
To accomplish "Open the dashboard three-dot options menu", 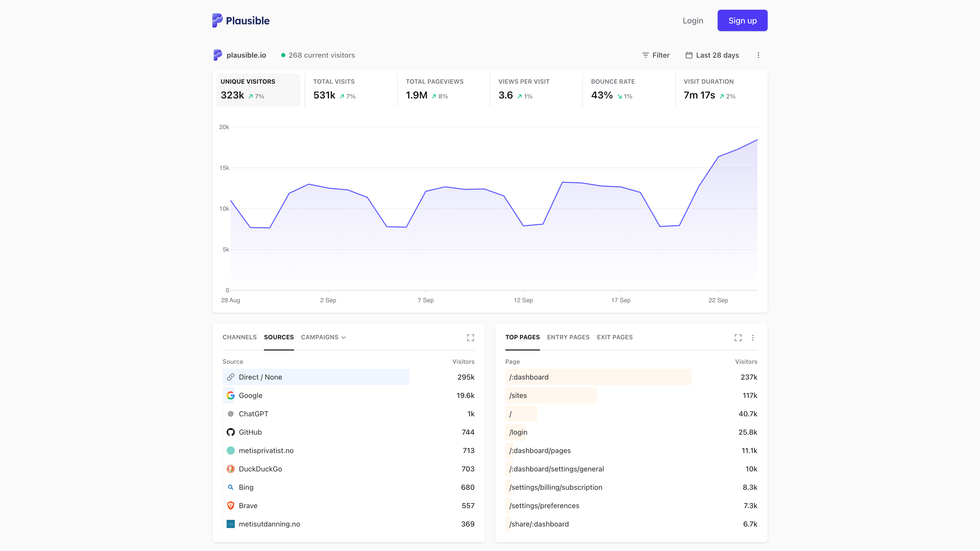I will coord(758,55).
